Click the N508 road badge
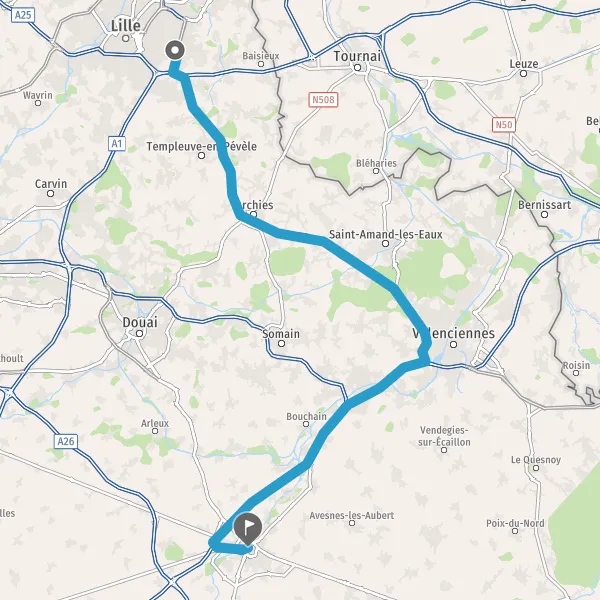This screenshot has height=600, width=600. point(323,100)
